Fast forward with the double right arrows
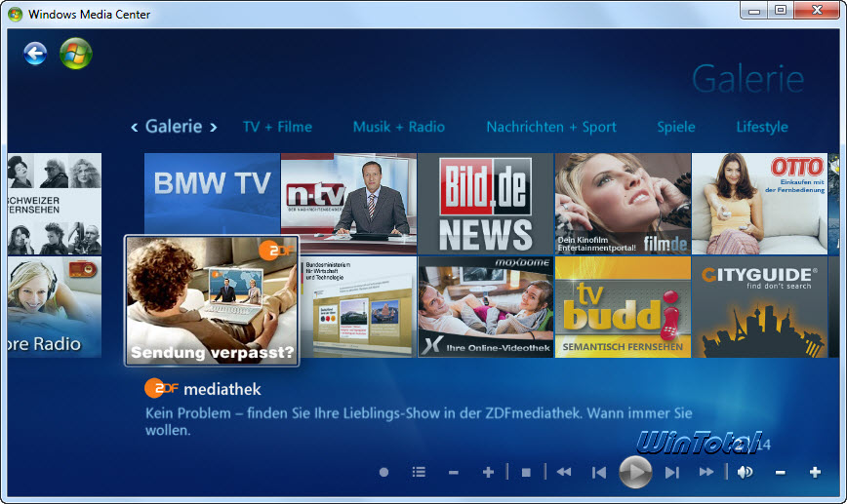This screenshot has height=504, width=847. tap(706, 472)
